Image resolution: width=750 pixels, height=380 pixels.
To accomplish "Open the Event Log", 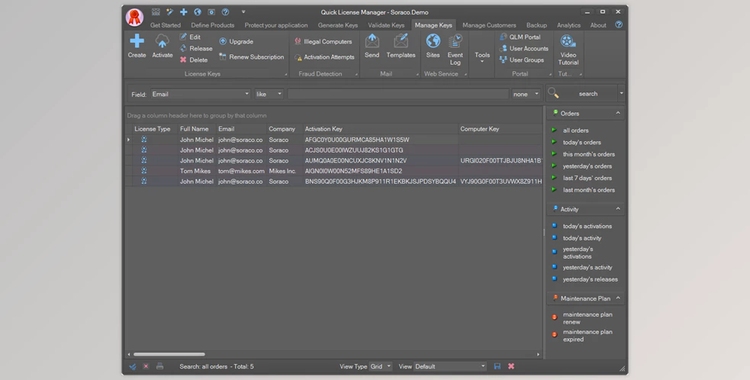I will [x=455, y=49].
